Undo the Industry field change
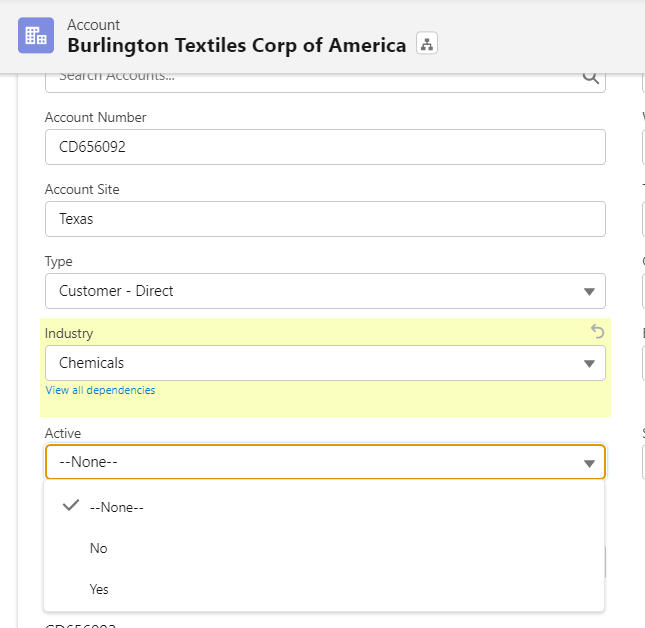 tap(597, 332)
